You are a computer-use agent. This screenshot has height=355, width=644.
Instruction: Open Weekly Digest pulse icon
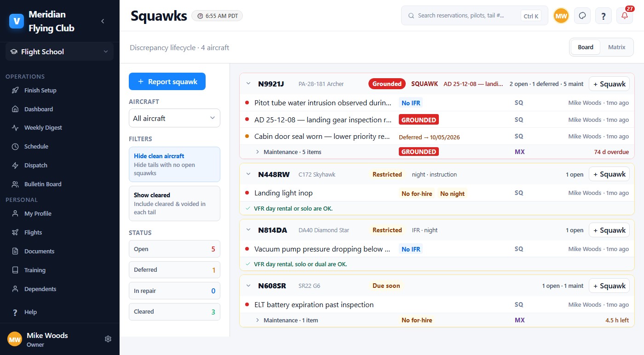click(15, 128)
